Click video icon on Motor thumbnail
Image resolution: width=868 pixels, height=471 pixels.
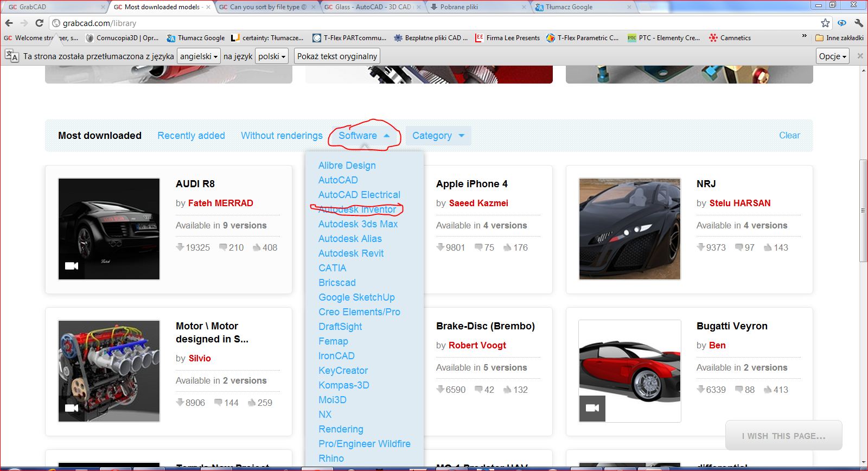(x=72, y=408)
